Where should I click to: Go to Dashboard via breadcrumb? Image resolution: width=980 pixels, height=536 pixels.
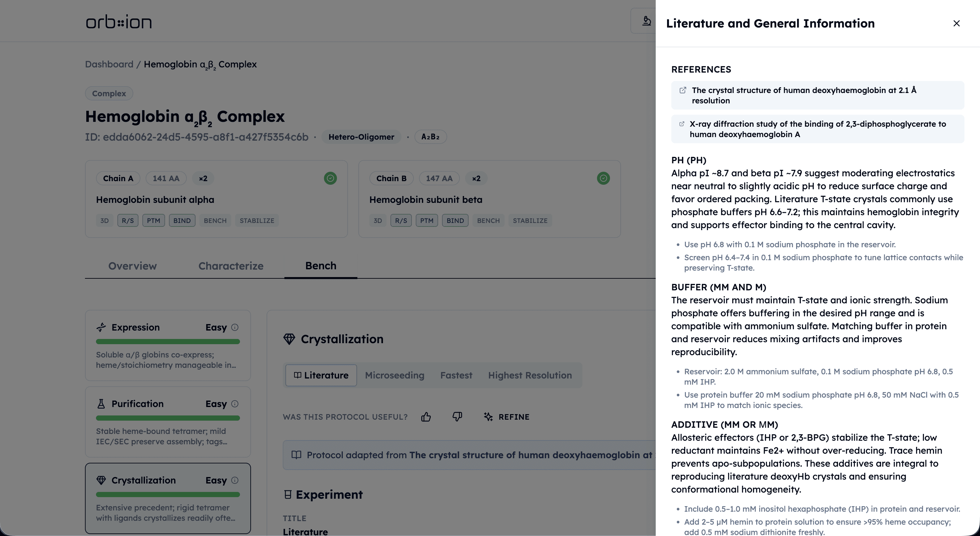coord(109,64)
